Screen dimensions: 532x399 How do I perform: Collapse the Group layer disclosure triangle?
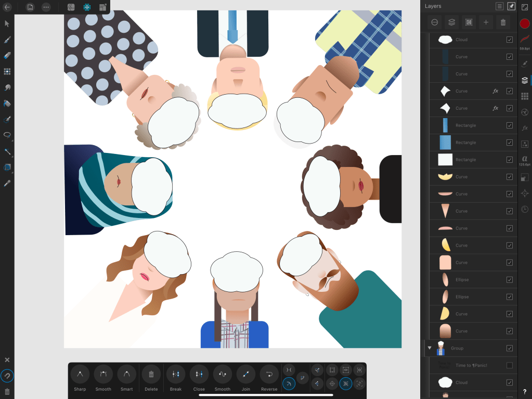click(x=430, y=348)
